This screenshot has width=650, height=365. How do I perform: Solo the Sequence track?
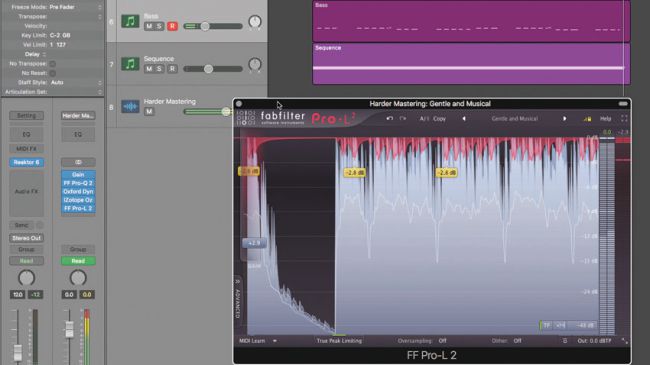159,69
